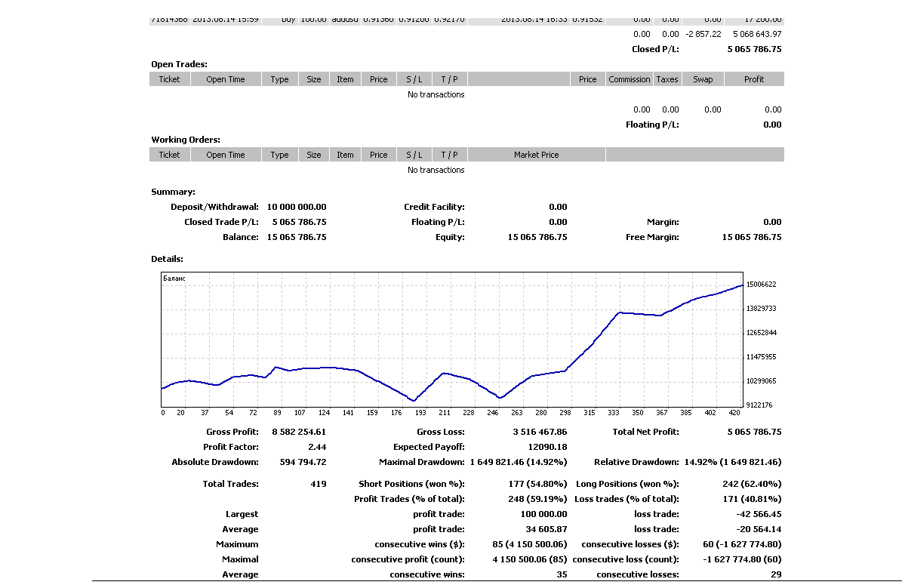The image size is (902, 588).
Task: Click chart y-axis label 15006622
Action: click(x=761, y=285)
